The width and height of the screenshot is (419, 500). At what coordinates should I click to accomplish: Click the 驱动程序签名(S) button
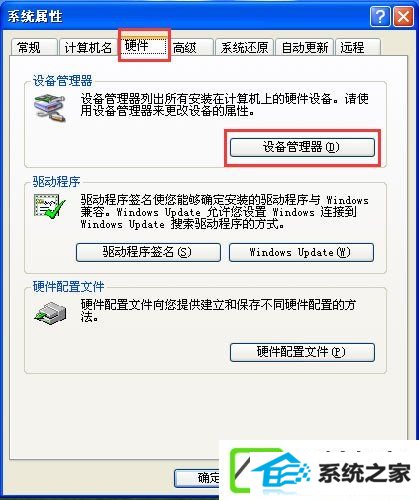click(148, 252)
